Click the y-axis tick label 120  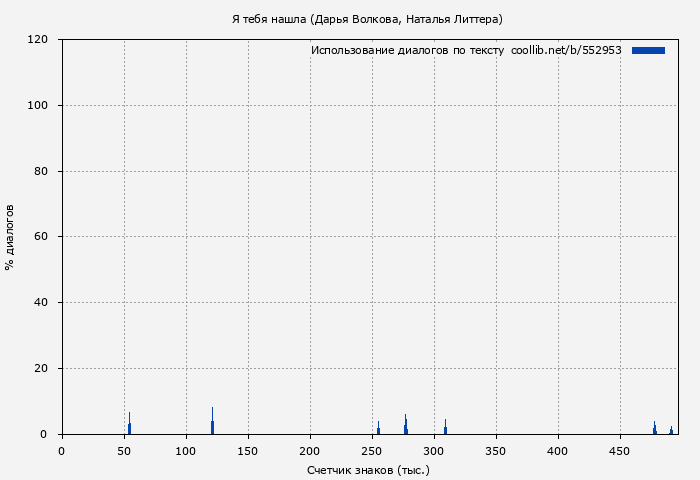39,40
